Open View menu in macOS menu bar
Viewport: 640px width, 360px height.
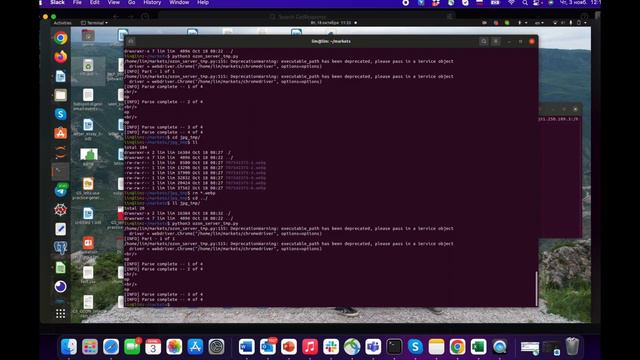tap(113, 2)
